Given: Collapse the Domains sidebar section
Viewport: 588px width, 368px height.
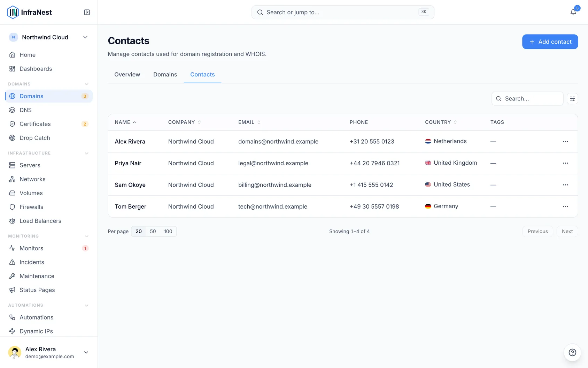Looking at the screenshot, I should (x=87, y=84).
